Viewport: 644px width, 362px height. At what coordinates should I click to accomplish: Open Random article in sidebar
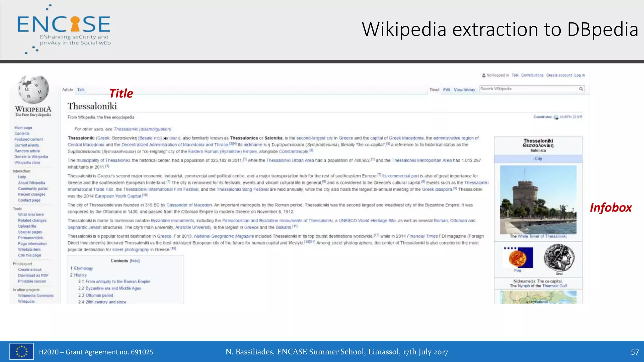(x=27, y=151)
